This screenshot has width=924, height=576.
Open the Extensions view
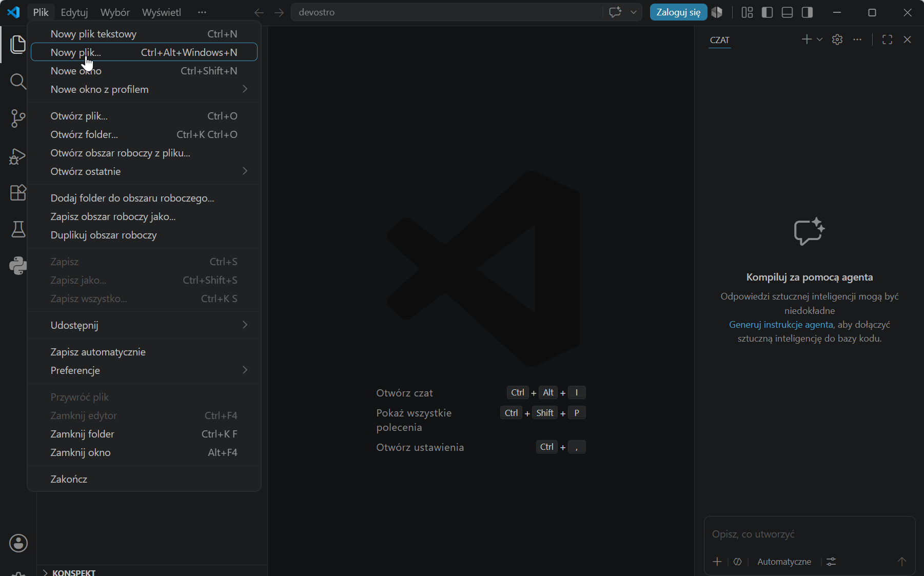pos(18,193)
